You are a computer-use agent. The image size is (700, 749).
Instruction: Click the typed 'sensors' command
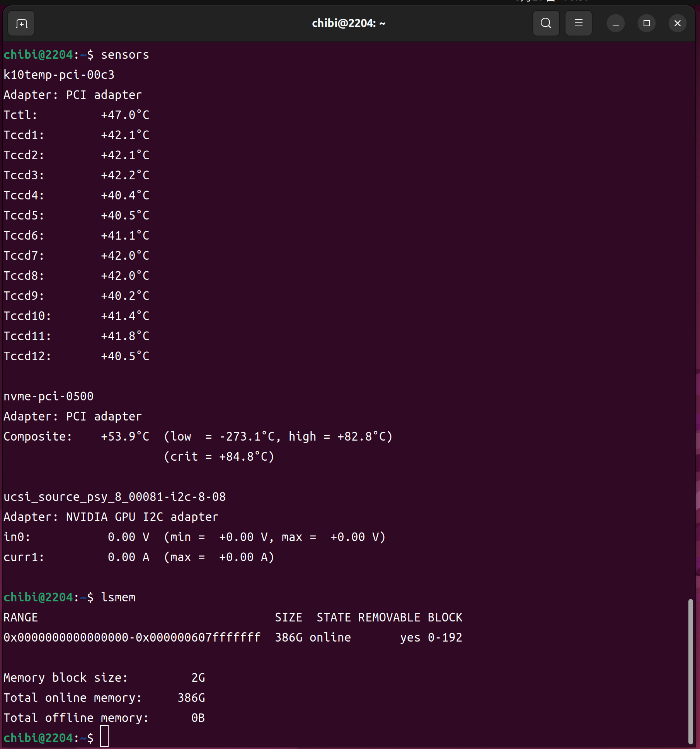[x=125, y=55]
